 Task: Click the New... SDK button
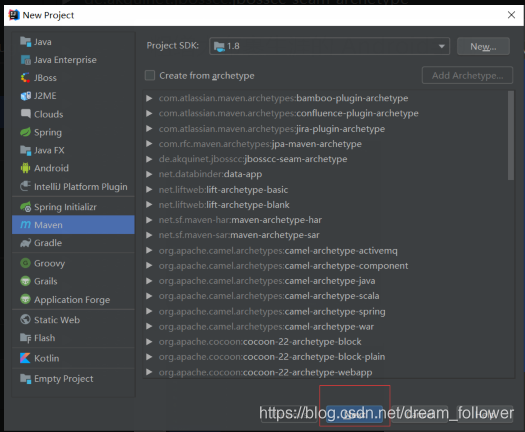pyautogui.click(x=483, y=46)
